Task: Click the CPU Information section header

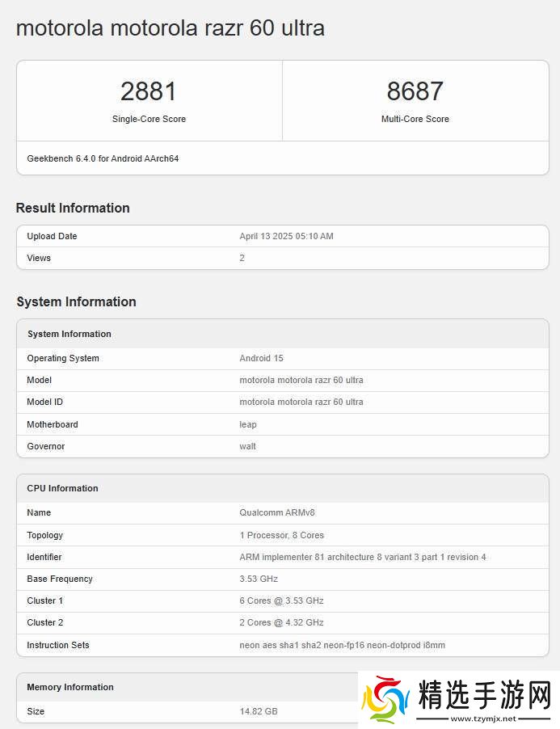Action: coord(62,488)
